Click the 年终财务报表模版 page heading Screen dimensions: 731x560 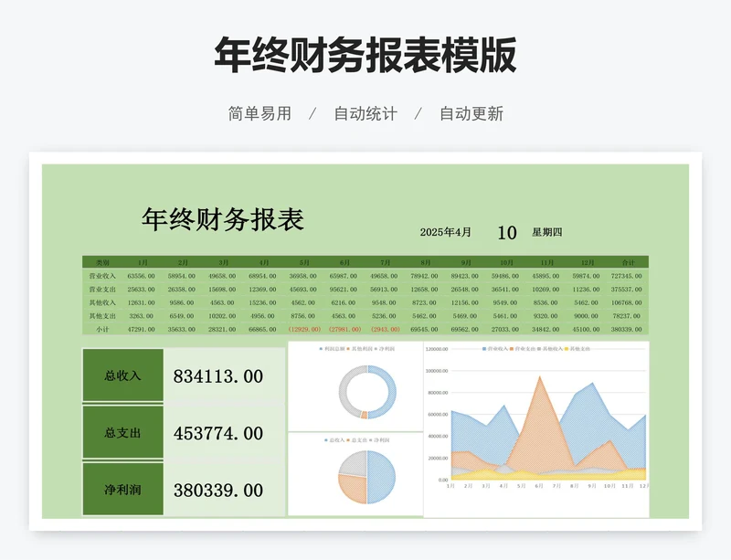click(x=365, y=55)
